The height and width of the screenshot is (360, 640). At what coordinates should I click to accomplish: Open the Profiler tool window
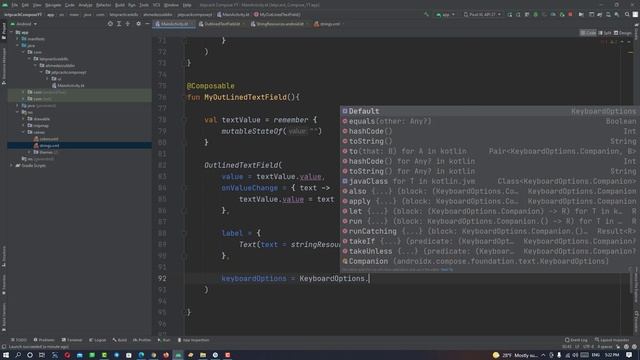[x=142, y=340]
